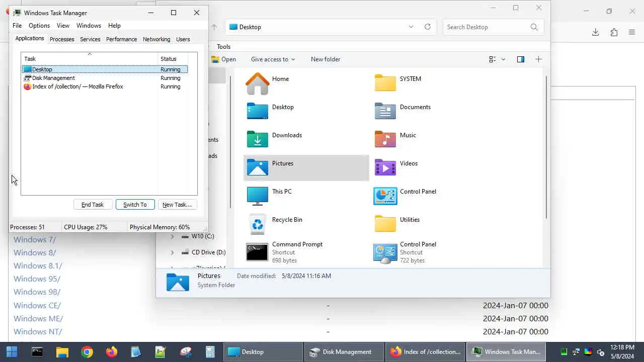The image size is (644, 362).
Task: Select the Utilities folder icon
Action: 385,224
